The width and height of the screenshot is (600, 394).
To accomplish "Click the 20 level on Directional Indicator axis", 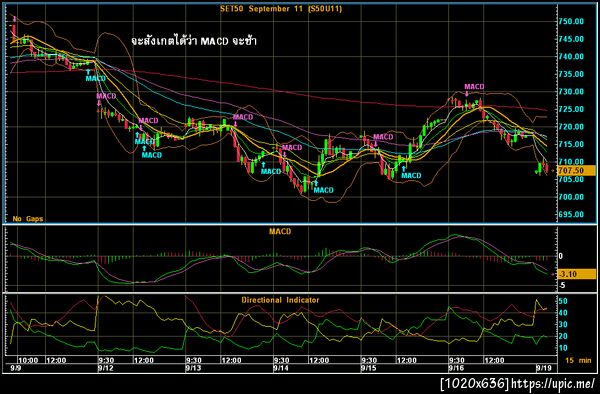I will [x=563, y=337].
